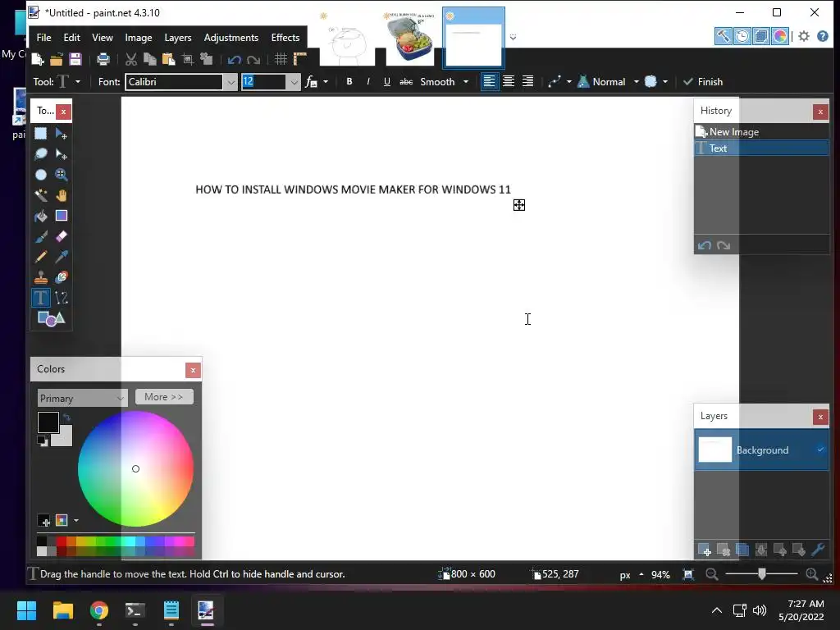Select the Lasso Select tool
Viewport: 840px width, 630px height.
41,154
